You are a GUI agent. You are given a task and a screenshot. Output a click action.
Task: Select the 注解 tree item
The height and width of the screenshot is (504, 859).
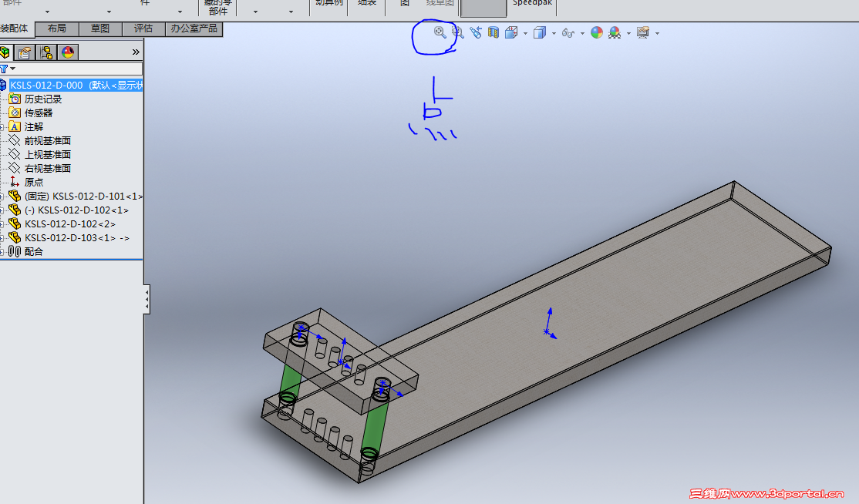tap(33, 126)
